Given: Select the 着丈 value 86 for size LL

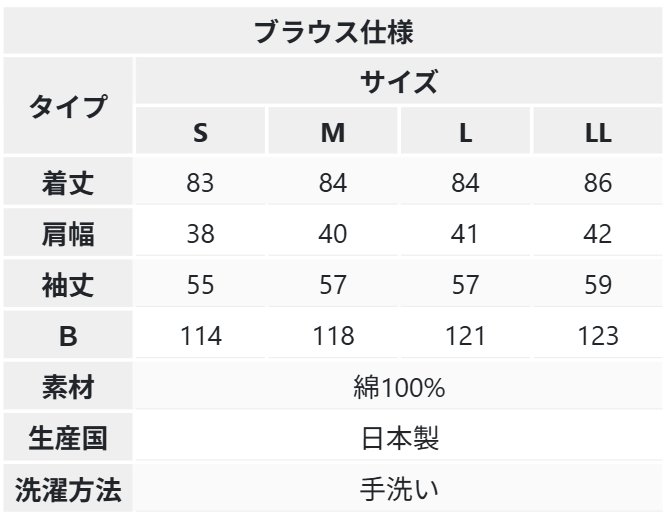Looking at the screenshot, I should pyautogui.click(x=598, y=184).
